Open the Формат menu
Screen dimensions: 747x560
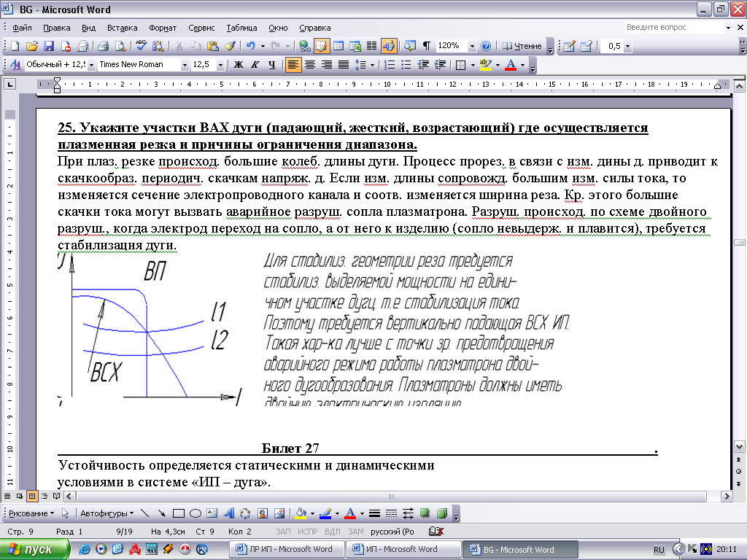(163, 28)
